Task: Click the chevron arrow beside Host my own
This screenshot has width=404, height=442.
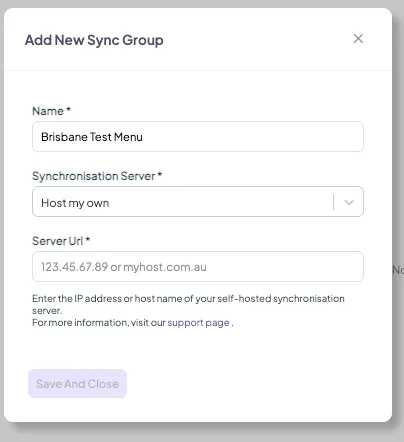Action: tap(349, 202)
